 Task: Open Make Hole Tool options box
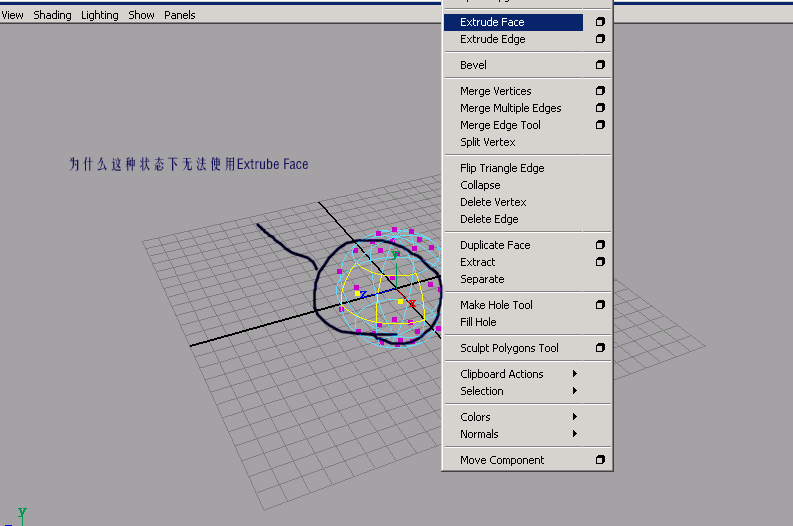coord(600,304)
